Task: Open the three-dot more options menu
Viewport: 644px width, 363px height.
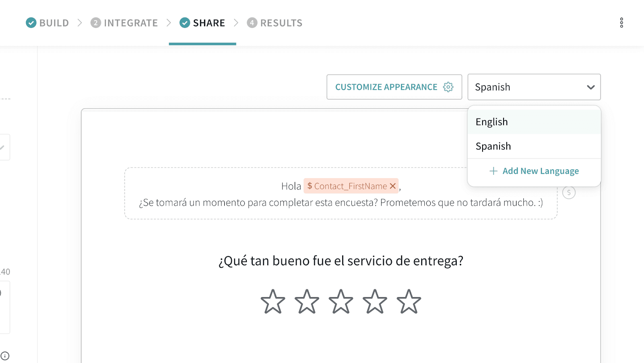Action: coord(621,23)
